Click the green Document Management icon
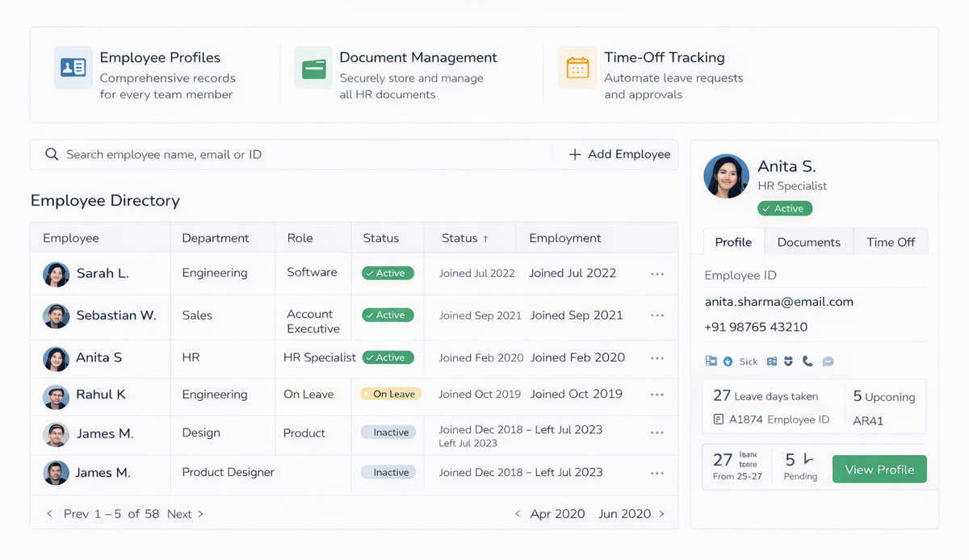 (x=313, y=68)
